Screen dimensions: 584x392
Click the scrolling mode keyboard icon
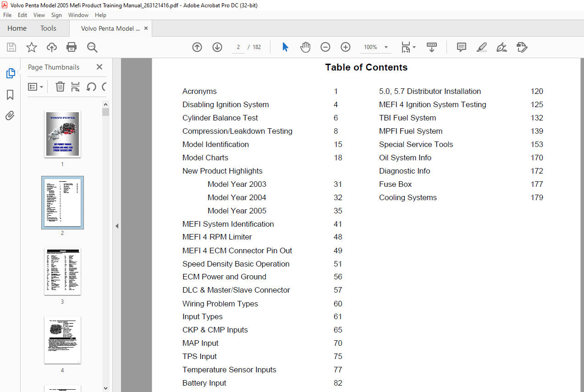coord(432,47)
